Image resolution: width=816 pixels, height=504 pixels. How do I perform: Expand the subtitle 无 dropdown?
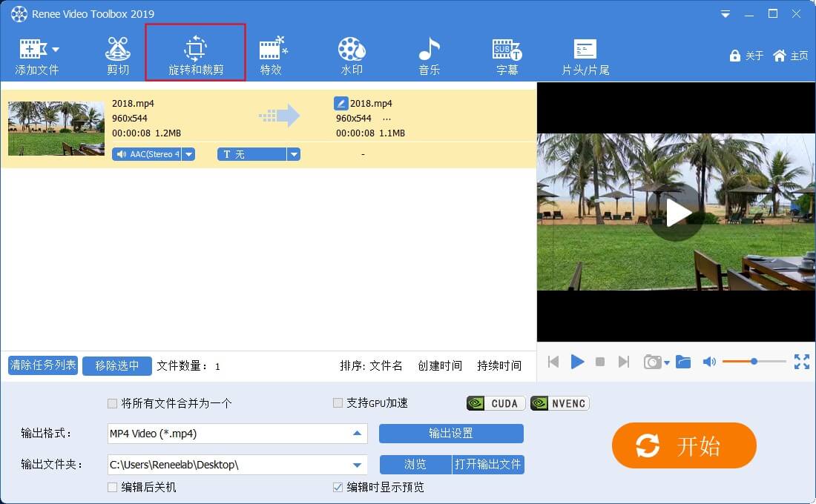click(x=294, y=154)
